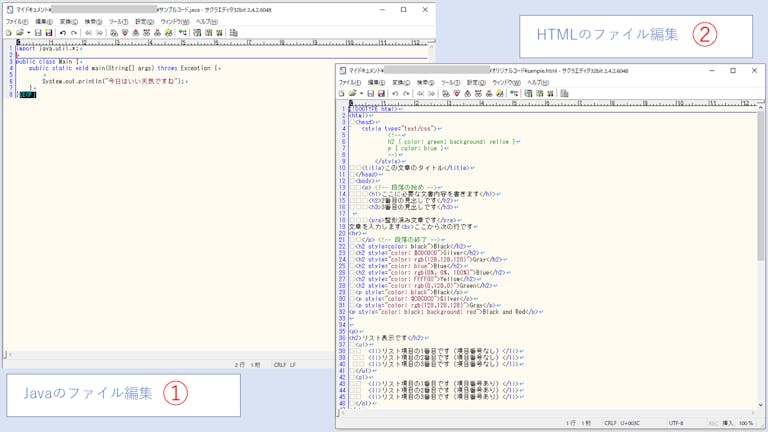Toggle search mark icon in HTML window
Viewport: 768px width, 432px height.
pos(489,94)
